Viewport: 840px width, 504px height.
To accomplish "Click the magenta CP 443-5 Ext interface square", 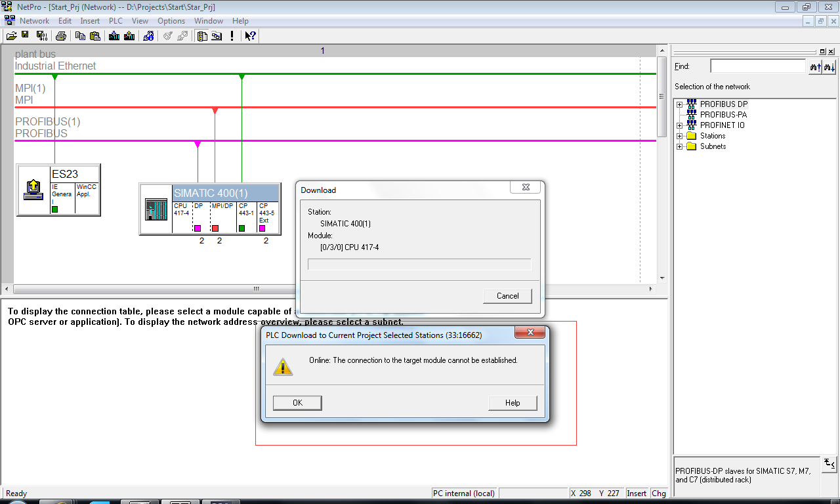I will pyautogui.click(x=262, y=228).
